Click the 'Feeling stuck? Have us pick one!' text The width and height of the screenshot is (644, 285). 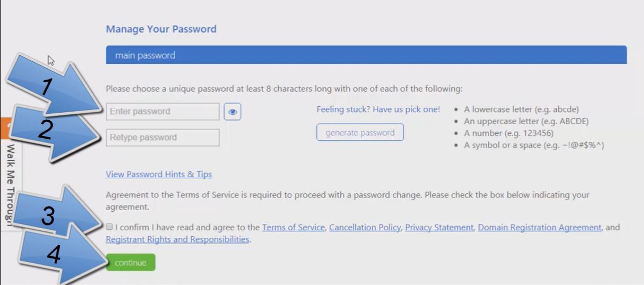378,109
